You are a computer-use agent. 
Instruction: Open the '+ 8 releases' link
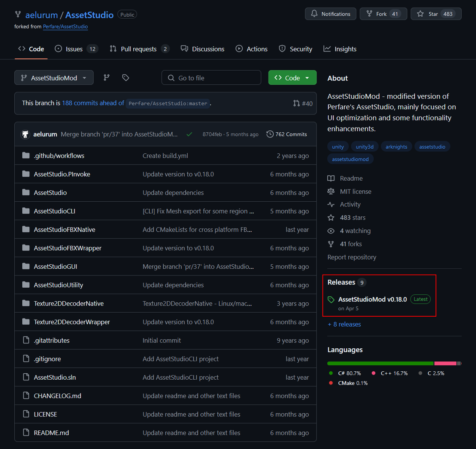click(x=344, y=324)
